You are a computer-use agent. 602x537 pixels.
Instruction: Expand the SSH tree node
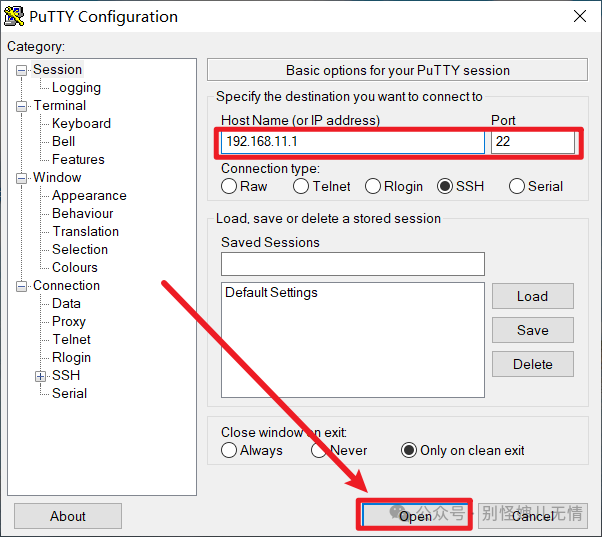coord(41,376)
